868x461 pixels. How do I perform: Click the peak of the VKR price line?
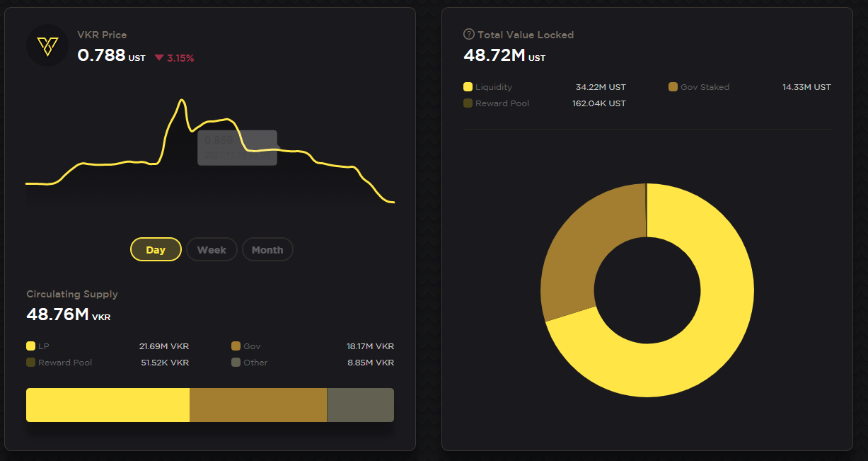click(182, 101)
